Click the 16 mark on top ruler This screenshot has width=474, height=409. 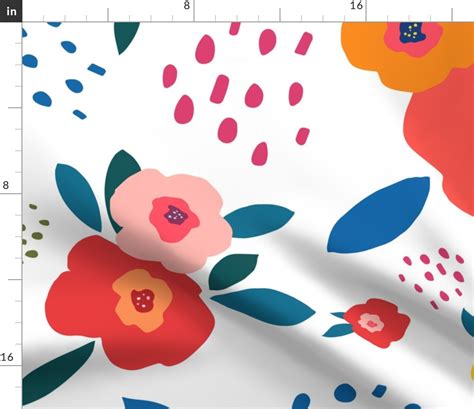356,5
